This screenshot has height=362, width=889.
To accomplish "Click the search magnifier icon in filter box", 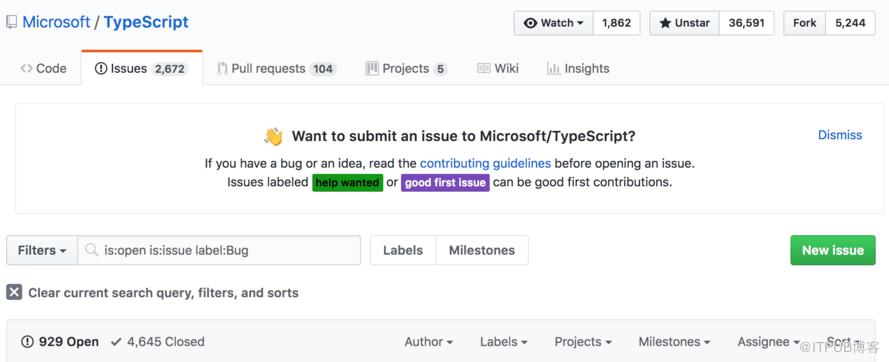I will point(91,250).
